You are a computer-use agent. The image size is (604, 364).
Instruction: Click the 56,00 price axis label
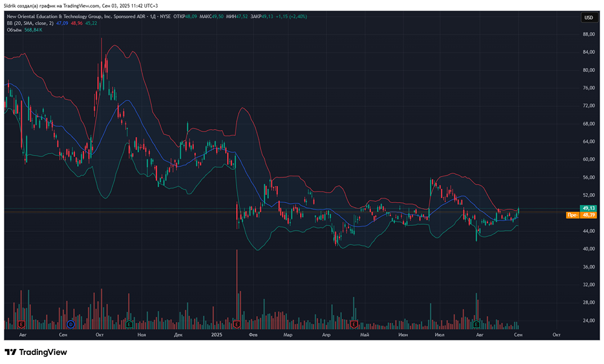pyautogui.click(x=588, y=177)
